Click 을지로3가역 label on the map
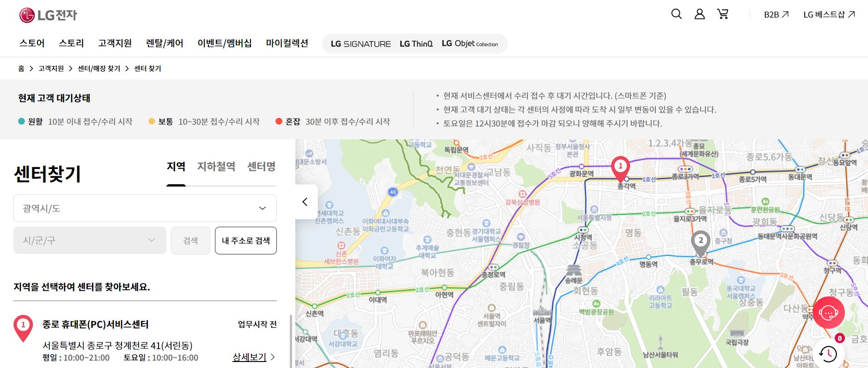Image resolution: width=868 pixels, height=368 pixels. [690, 219]
